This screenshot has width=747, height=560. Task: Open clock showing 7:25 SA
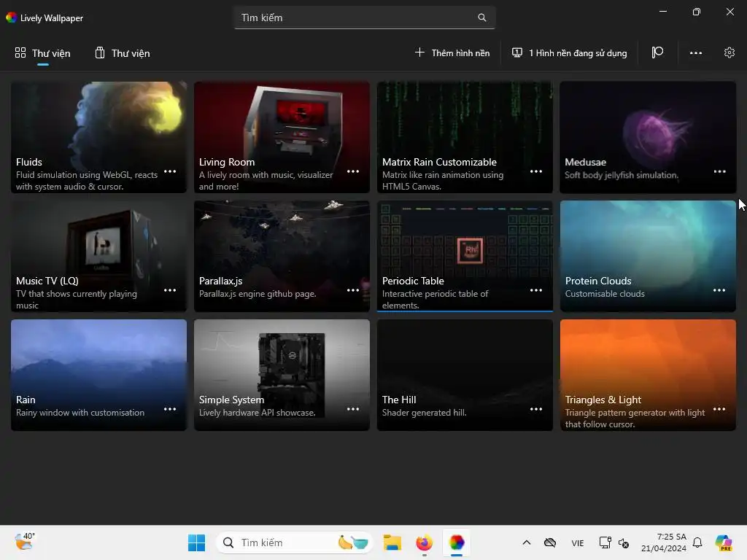tap(664, 542)
